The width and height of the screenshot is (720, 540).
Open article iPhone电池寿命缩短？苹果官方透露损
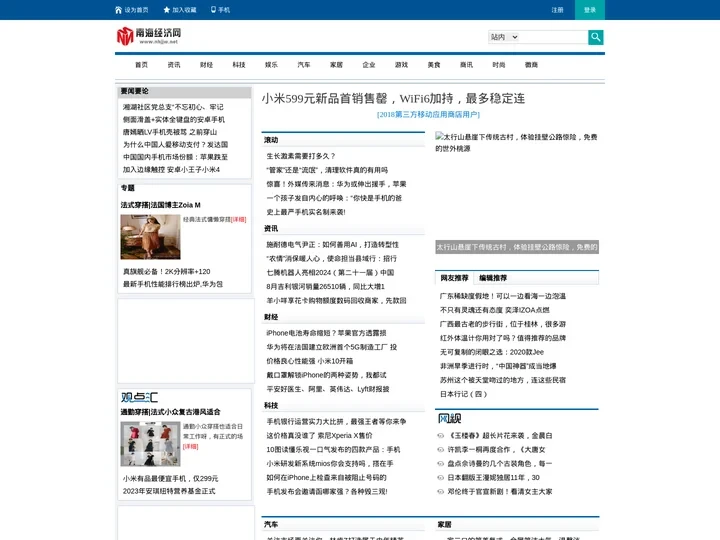click(x=326, y=333)
